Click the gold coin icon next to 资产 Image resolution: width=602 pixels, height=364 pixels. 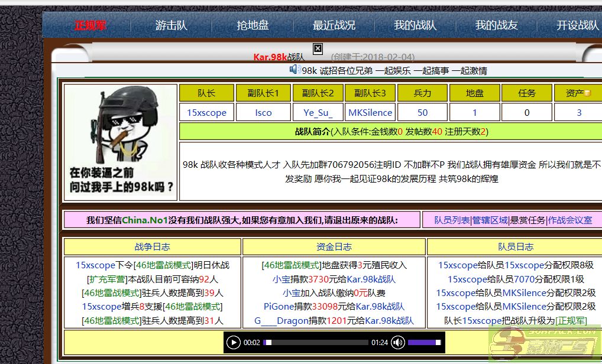tap(588, 93)
